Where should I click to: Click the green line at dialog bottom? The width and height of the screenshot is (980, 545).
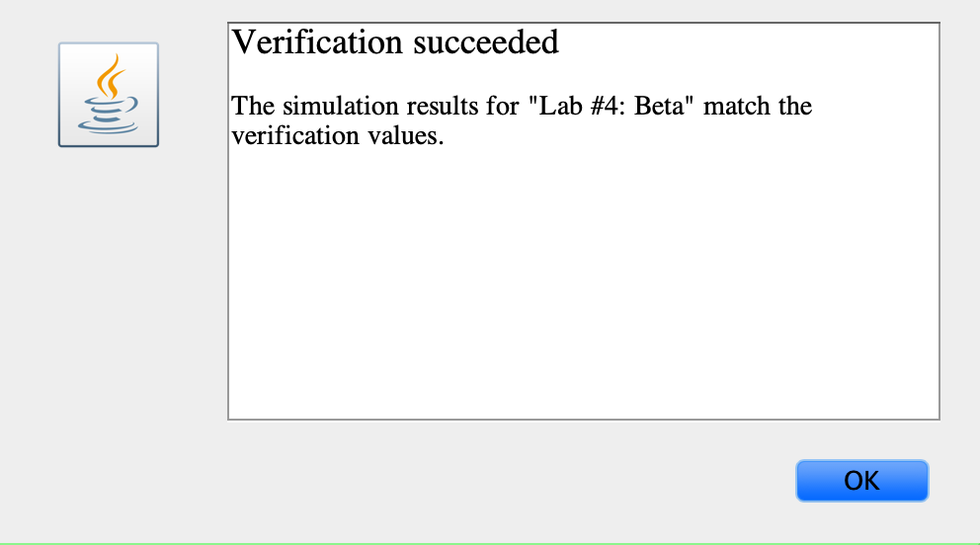pos(490,543)
